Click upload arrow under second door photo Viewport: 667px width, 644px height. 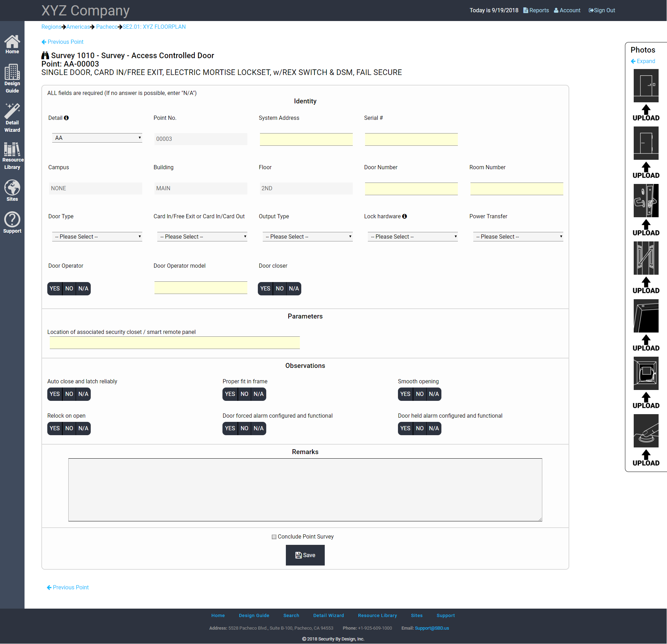646,170
